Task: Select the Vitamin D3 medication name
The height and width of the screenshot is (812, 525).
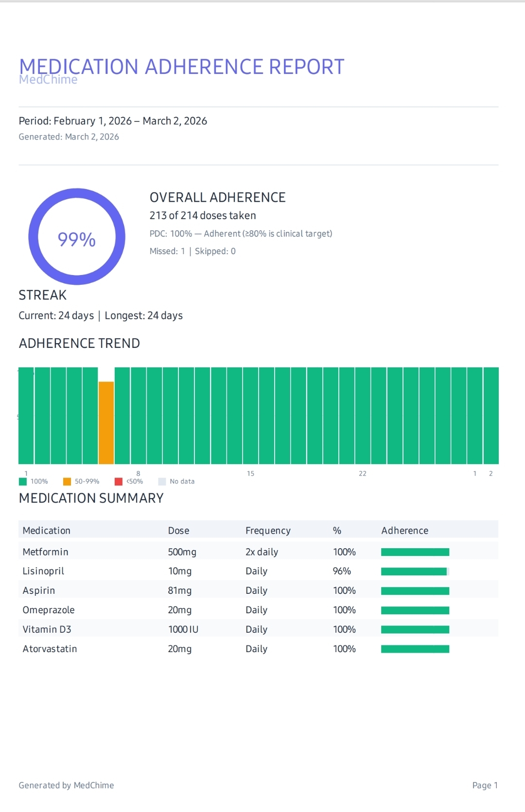Action: pyautogui.click(x=47, y=630)
